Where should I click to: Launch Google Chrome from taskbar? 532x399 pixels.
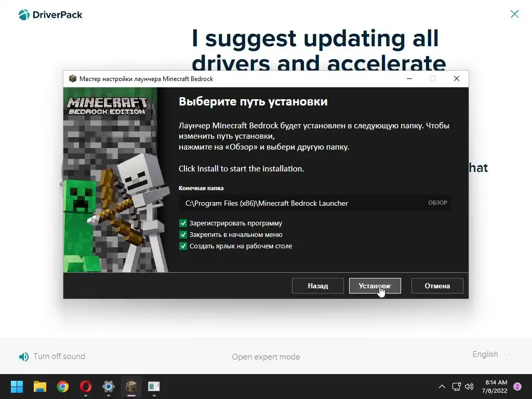pos(62,387)
